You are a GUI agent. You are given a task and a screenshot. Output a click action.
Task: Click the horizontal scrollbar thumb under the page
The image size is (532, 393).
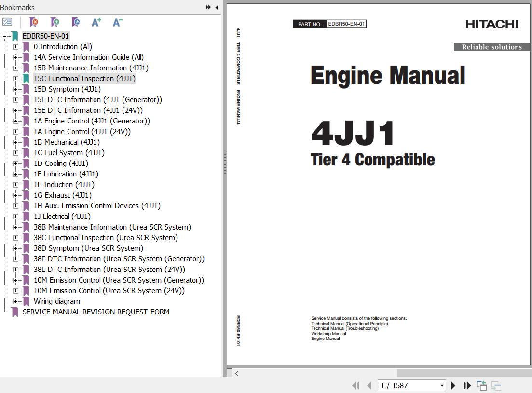click(x=464, y=373)
